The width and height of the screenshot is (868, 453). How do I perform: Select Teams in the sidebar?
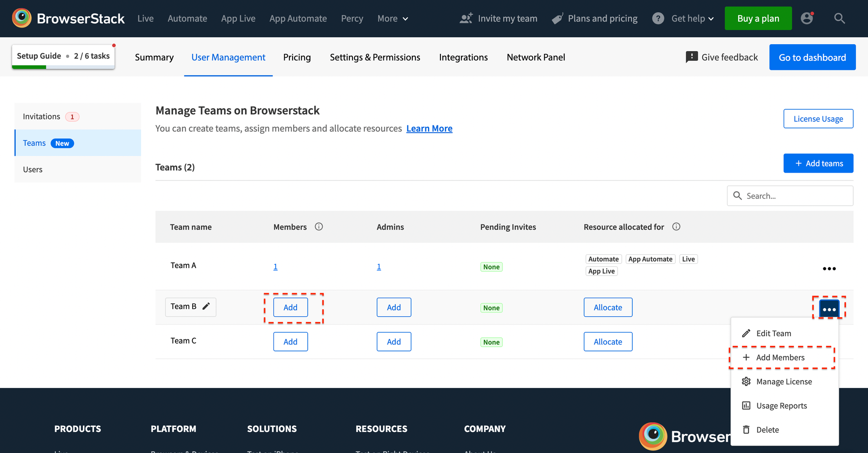click(78, 143)
